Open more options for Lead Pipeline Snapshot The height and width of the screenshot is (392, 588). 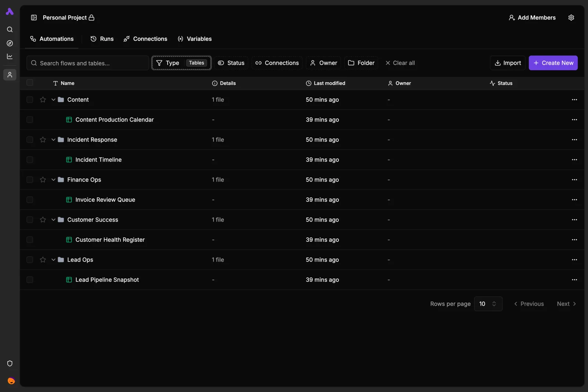click(x=574, y=280)
